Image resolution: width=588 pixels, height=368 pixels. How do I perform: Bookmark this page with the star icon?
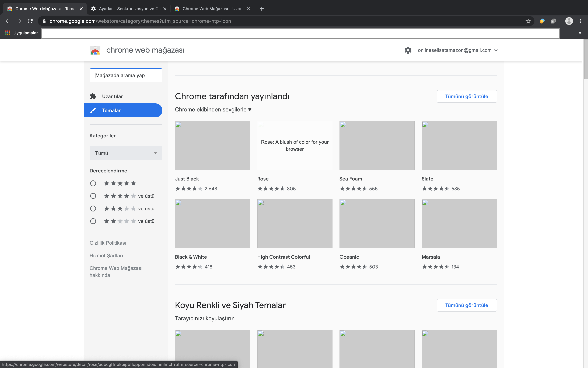528,21
